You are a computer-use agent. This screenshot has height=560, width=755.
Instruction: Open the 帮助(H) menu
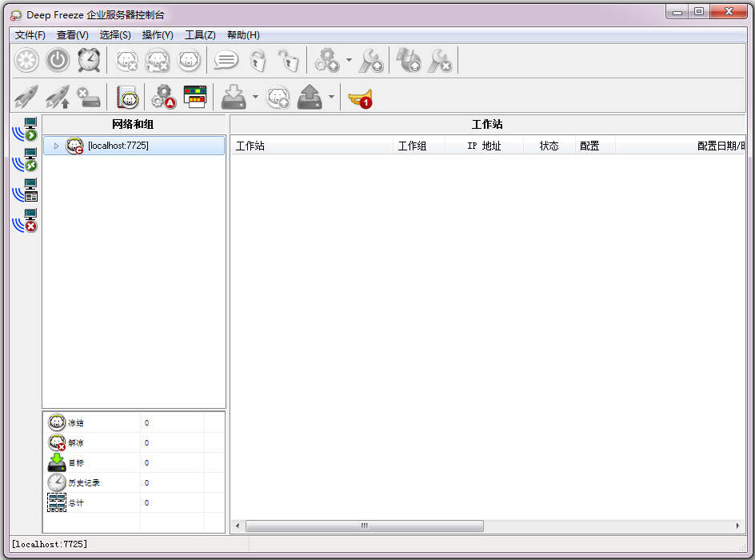coord(243,35)
